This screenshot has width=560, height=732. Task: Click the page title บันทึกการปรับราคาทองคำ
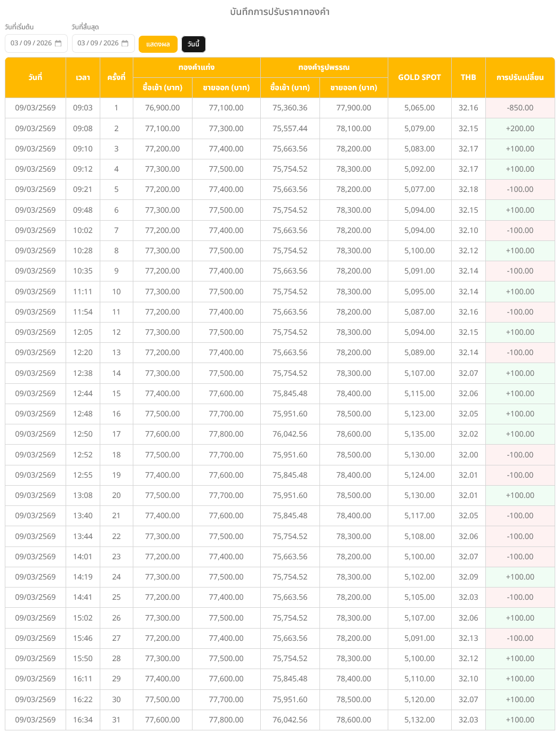(x=279, y=12)
